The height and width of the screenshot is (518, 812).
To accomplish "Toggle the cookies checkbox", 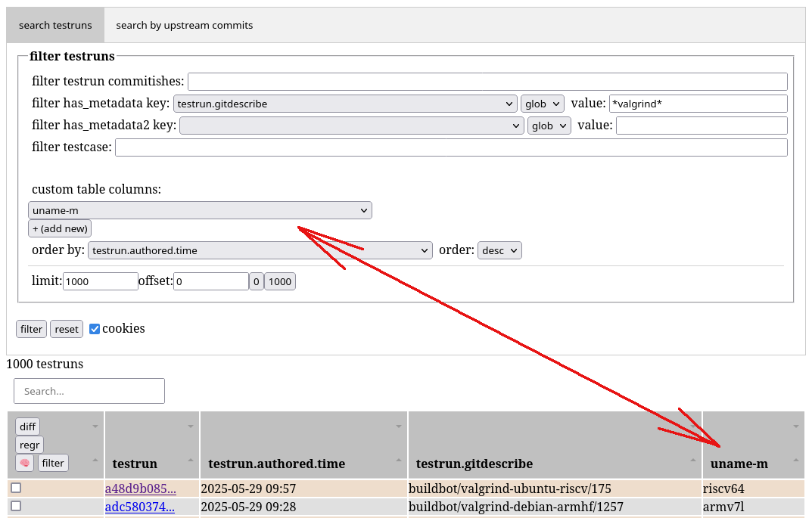I will 95,329.
